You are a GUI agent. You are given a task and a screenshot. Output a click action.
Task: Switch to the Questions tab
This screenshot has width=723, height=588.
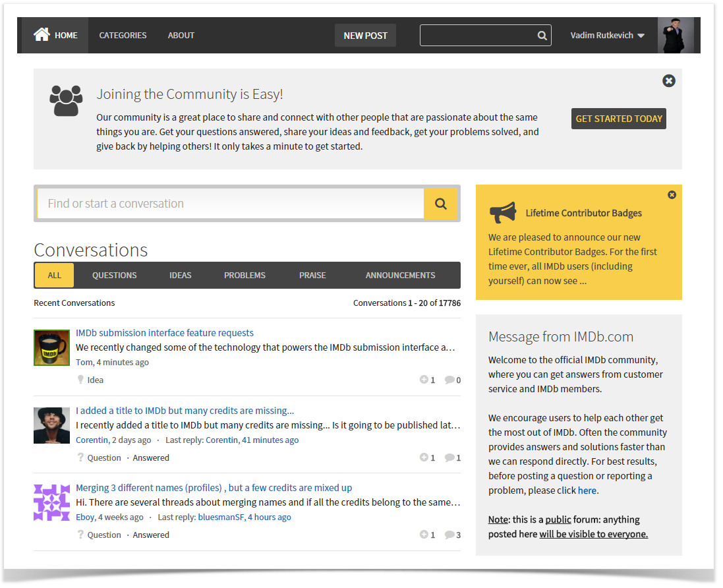[x=115, y=276]
